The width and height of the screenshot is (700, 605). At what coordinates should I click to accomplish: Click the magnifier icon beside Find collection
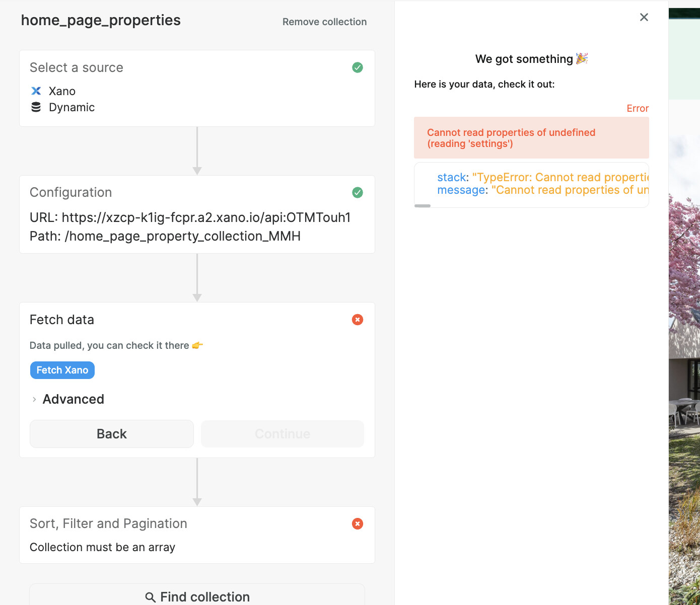click(150, 597)
